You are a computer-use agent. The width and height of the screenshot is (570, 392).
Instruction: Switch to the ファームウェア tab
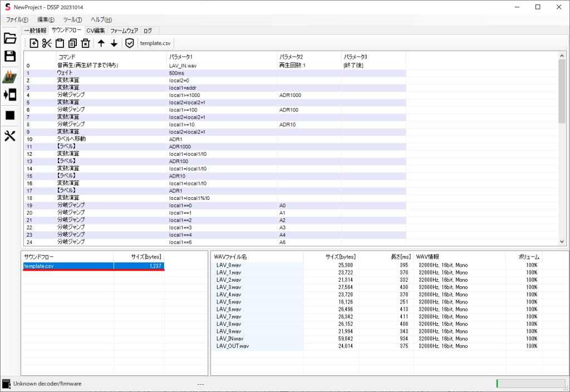click(x=124, y=31)
